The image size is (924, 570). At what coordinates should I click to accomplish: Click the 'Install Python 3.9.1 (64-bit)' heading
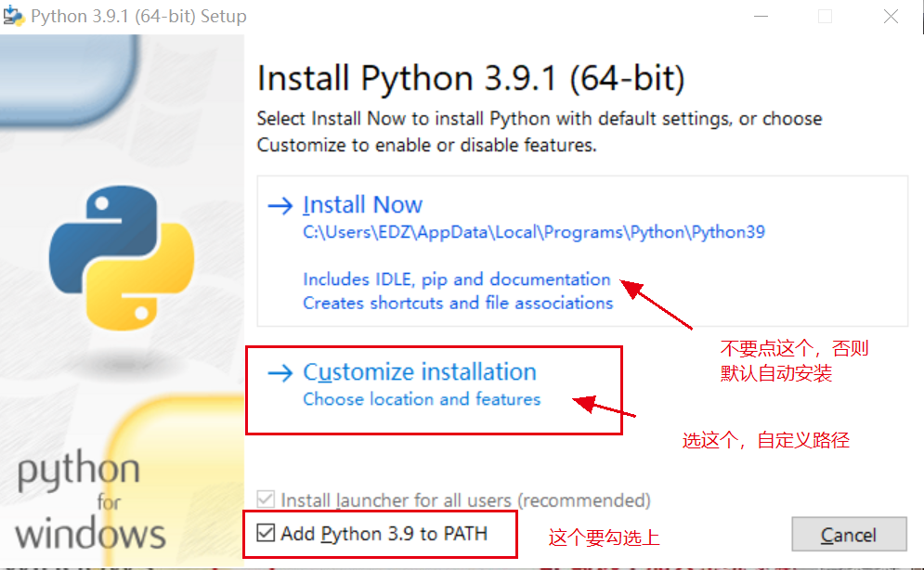click(x=469, y=78)
